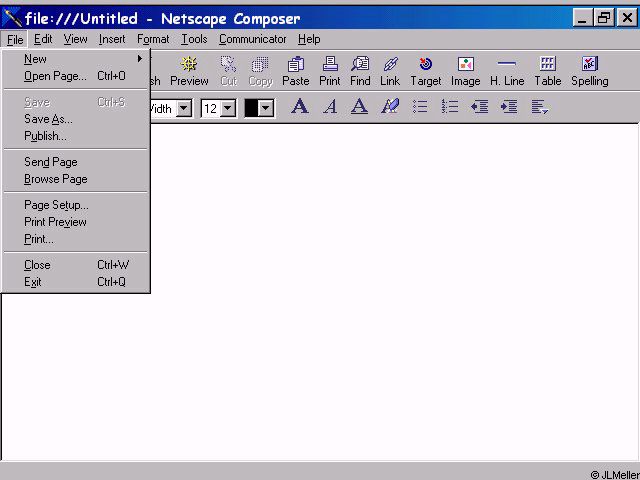The height and width of the screenshot is (480, 640).
Task: Restore down the Netscape Composer window
Action: (x=604, y=18)
